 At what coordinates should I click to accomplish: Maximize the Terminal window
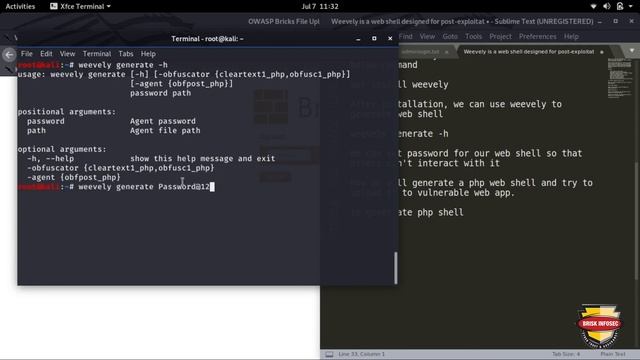pyautogui.click(x=374, y=38)
